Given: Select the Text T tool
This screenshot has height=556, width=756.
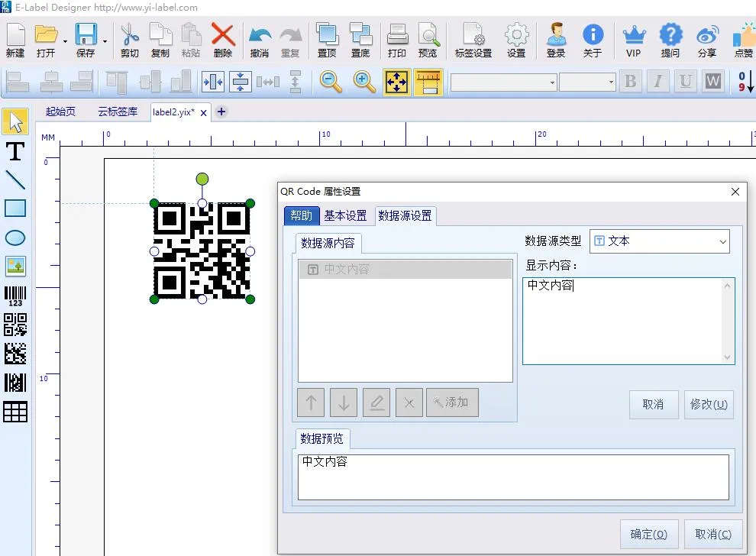Looking at the screenshot, I should point(15,151).
